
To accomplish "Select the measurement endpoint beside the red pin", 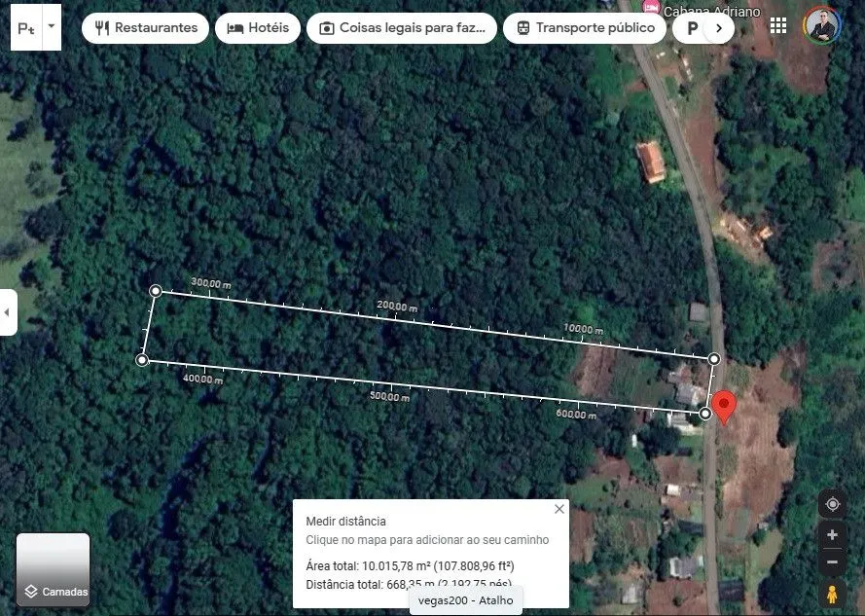I will pos(705,414).
